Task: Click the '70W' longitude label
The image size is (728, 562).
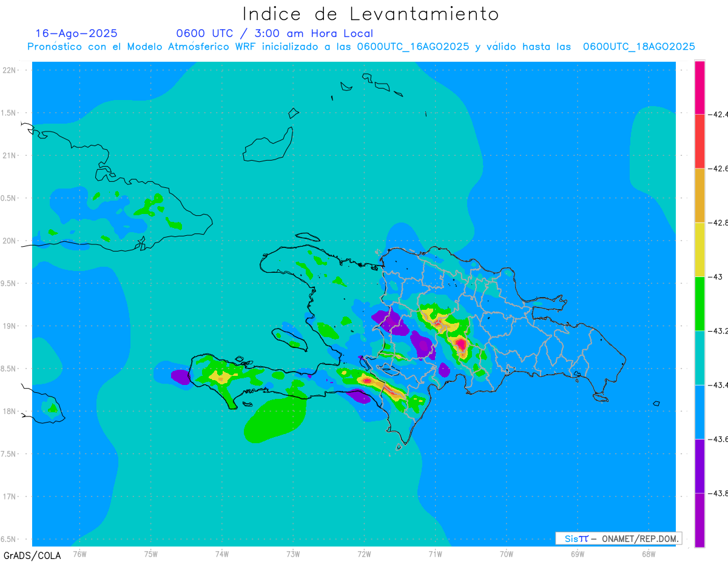Action: click(507, 554)
